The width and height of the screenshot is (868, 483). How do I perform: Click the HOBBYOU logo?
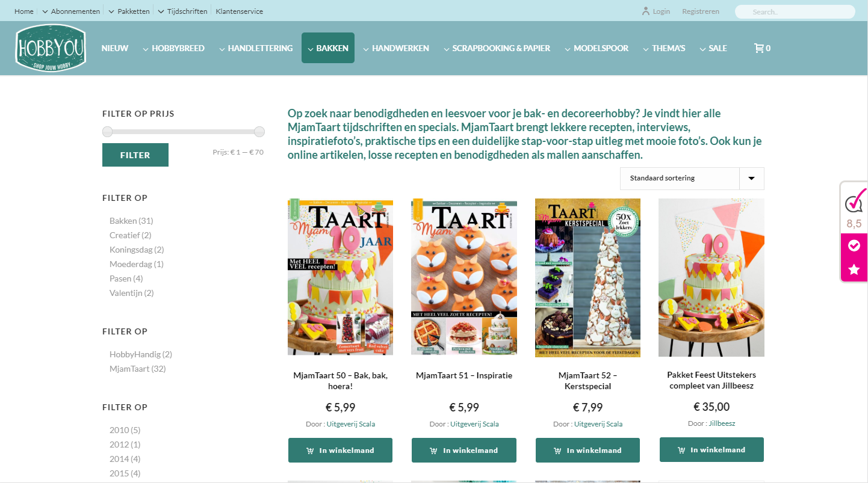click(x=51, y=48)
